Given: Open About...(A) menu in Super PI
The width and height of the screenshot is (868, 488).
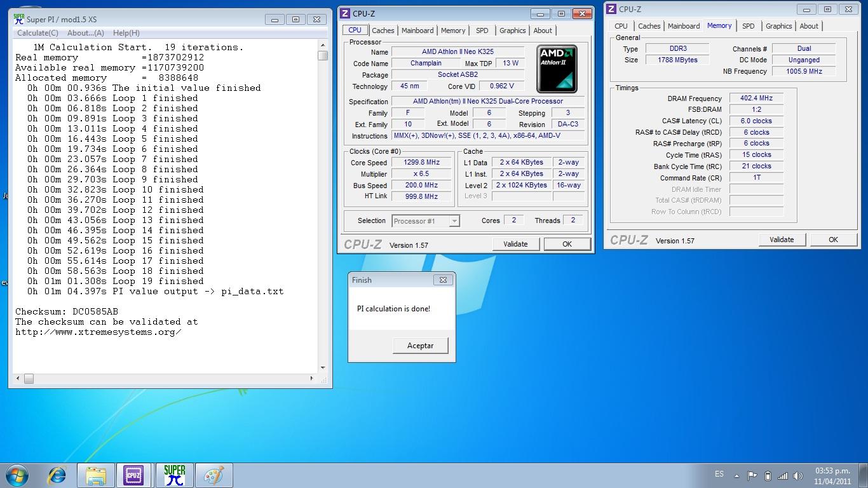Looking at the screenshot, I should pos(86,33).
